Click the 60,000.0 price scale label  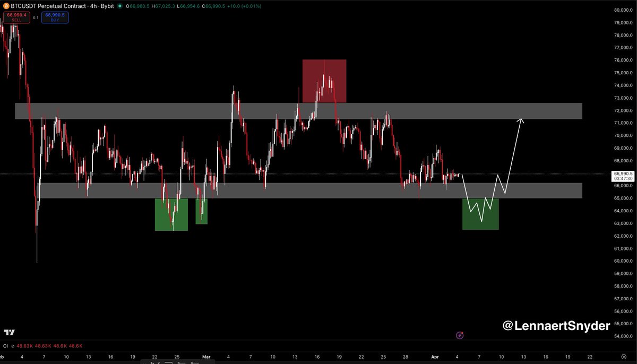623,261
